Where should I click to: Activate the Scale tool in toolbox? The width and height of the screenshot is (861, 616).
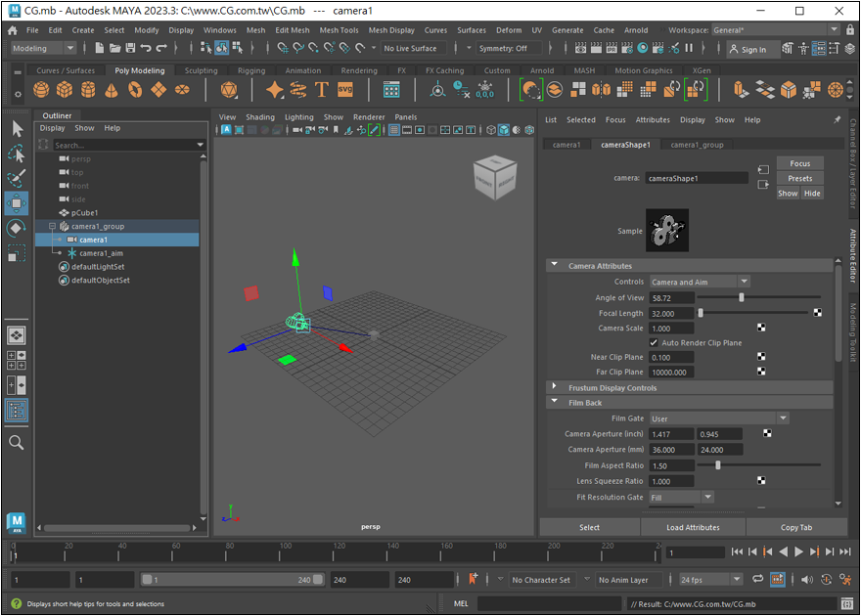click(17, 253)
